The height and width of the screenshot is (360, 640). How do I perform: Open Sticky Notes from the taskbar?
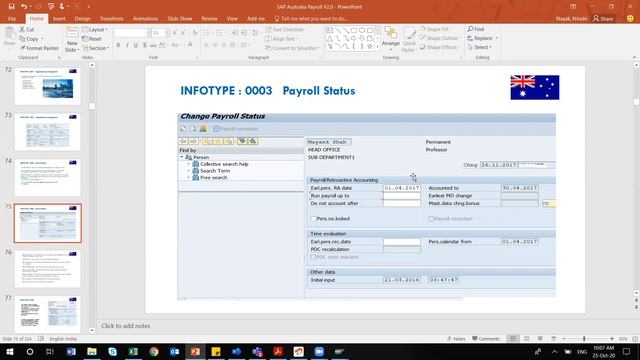[x=216, y=351]
